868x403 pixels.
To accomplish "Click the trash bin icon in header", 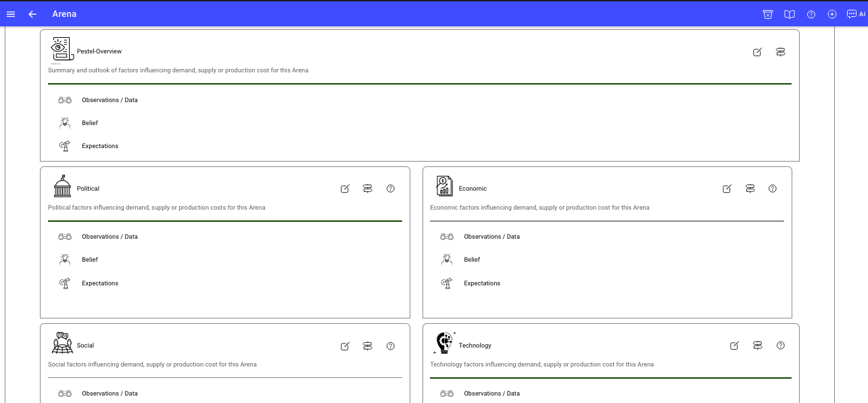I will click(767, 14).
